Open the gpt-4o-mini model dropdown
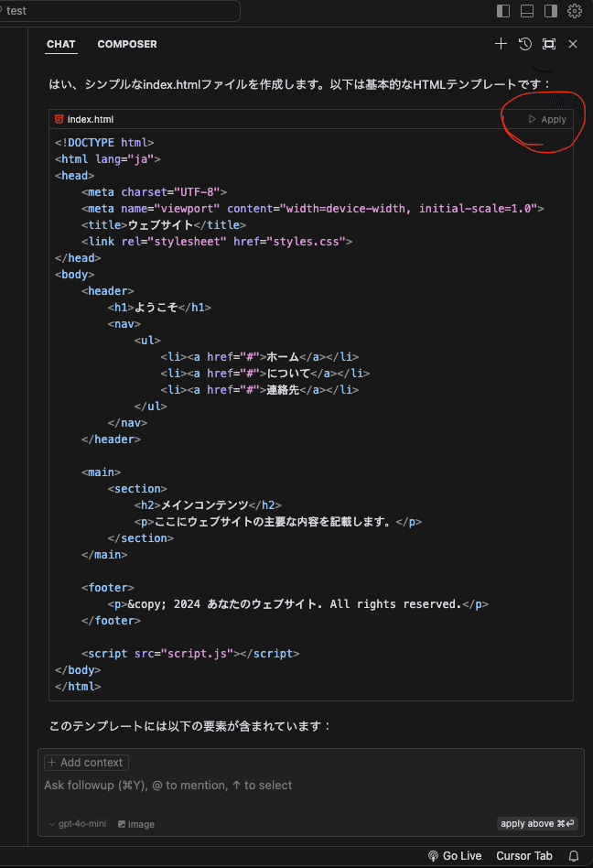The image size is (593, 868). 78,824
